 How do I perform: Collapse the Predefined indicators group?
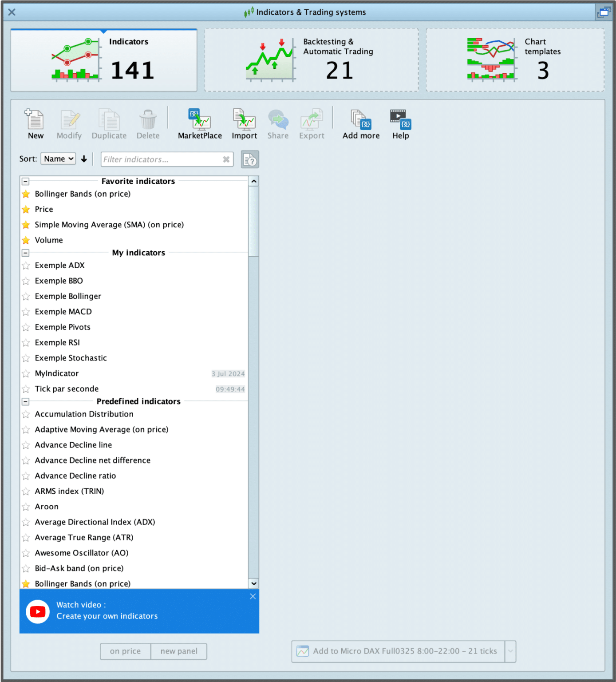tap(26, 401)
